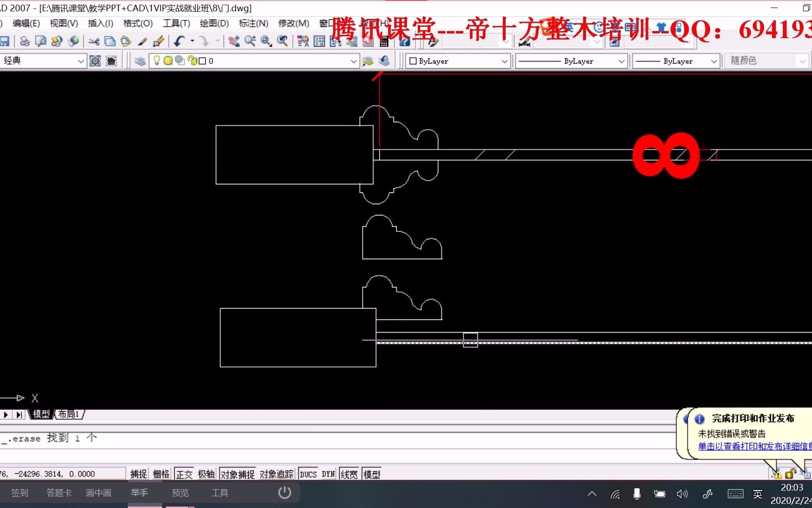Toggle 线宽 lineweight display
This screenshot has height=508, width=812.
point(349,474)
